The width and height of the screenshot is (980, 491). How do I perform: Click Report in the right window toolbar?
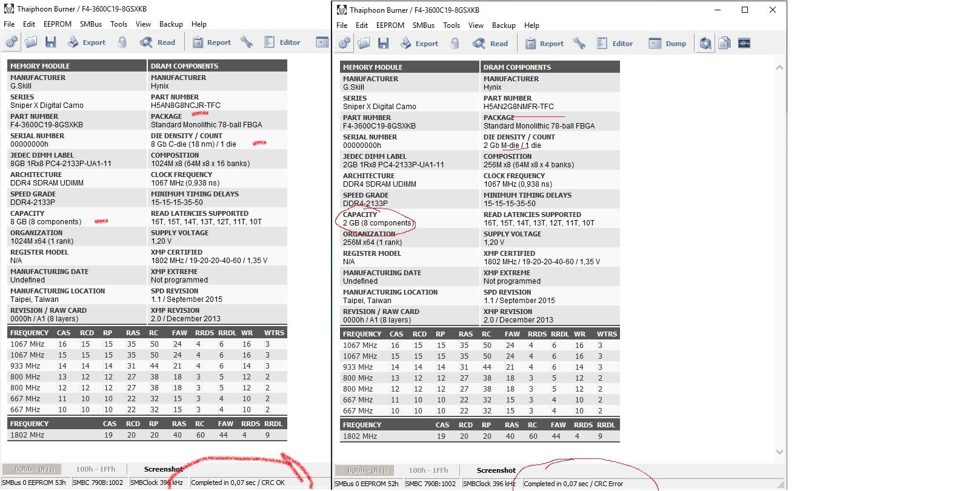(544, 43)
